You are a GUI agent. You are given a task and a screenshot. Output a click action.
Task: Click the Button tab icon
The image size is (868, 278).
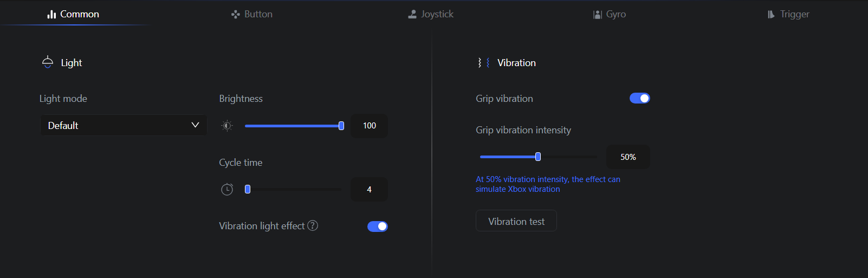pos(235,15)
